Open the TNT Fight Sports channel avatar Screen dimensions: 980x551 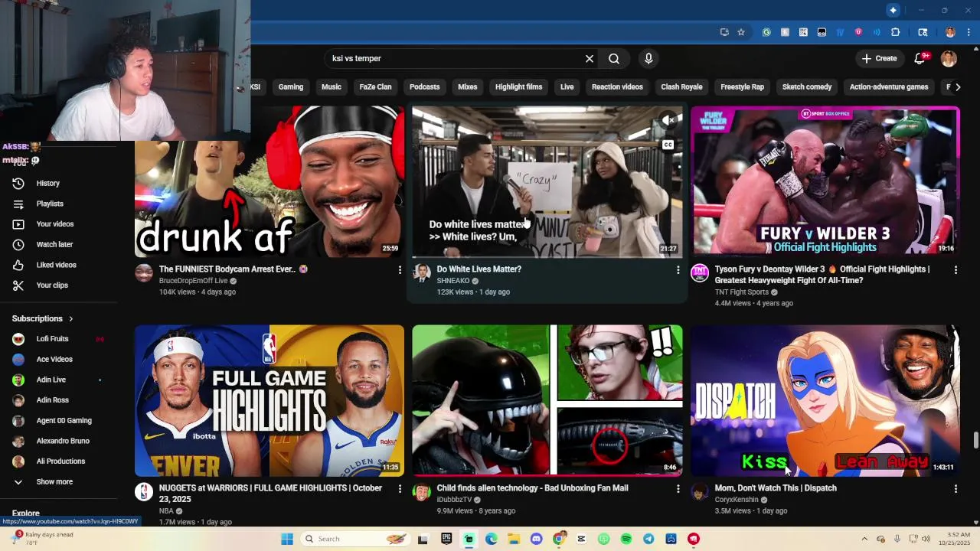700,273
